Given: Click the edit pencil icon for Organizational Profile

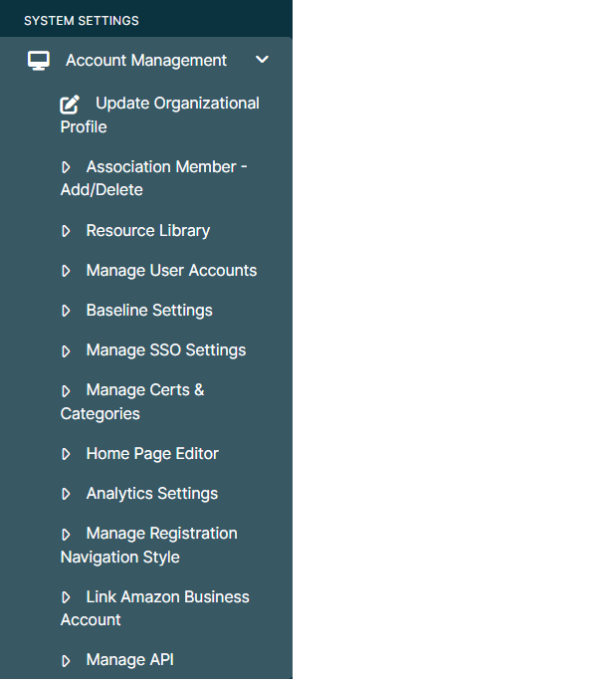Looking at the screenshot, I should pyautogui.click(x=70, y=105).
